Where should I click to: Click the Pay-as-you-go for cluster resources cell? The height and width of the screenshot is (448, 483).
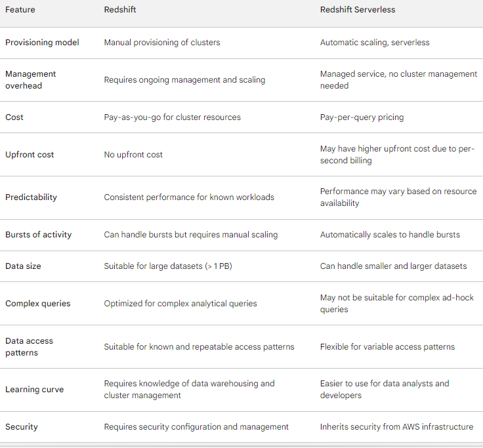(172, 117)
